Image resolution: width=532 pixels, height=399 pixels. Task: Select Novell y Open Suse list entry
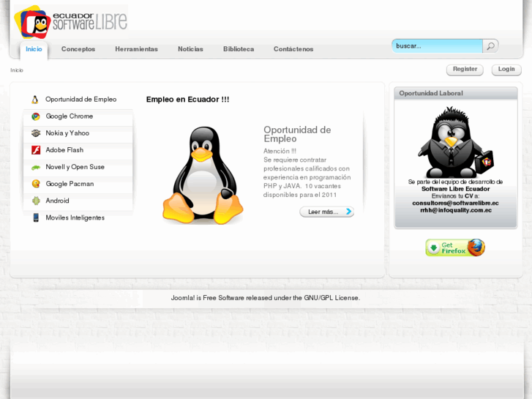[x=78, y=167]
